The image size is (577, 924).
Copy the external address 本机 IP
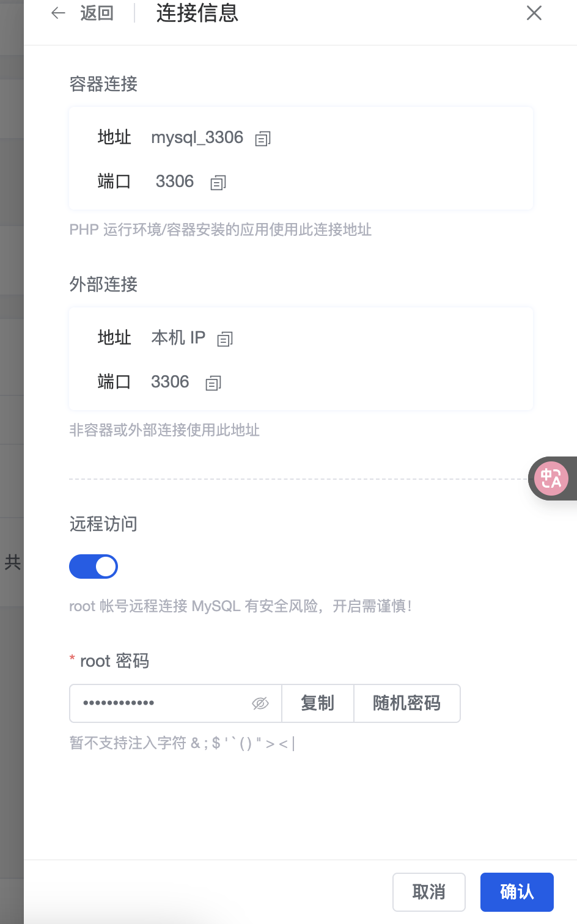coord(225,339)
